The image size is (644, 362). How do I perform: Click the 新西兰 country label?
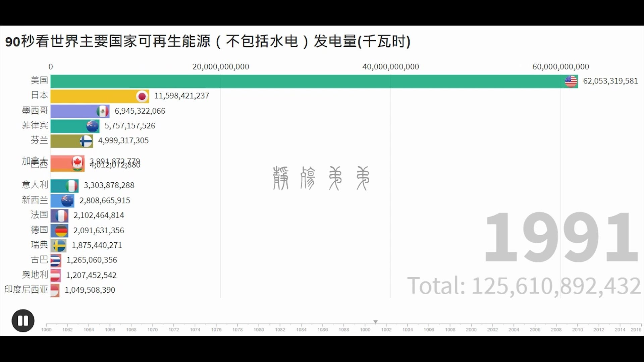pos(35,200)
